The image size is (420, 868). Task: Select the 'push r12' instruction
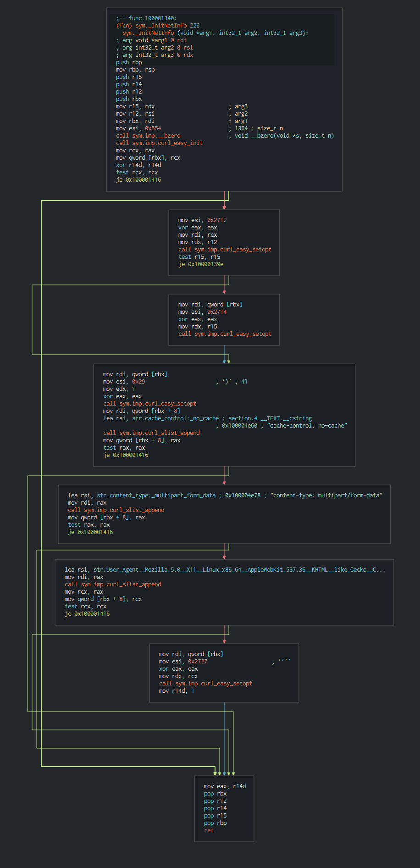click(129, 92)
